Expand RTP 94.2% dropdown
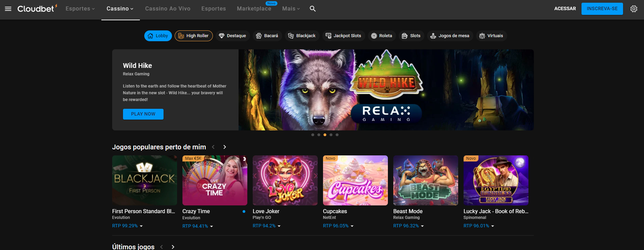 (x=267, y=226)
